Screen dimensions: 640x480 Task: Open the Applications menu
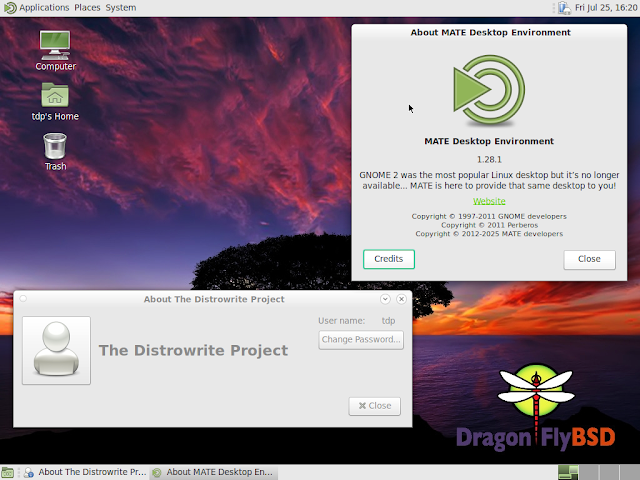[x=44, y=8]
